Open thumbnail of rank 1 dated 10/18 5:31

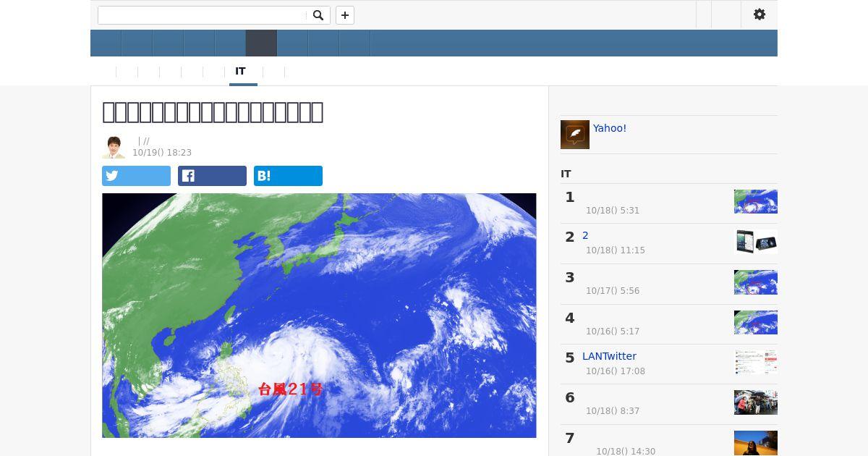[x=756, y=202]
